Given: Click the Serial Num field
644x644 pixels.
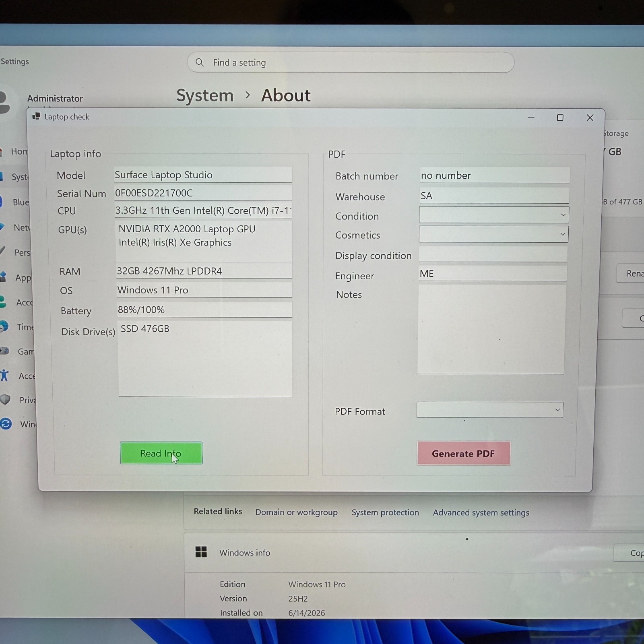Looking at the screenshot, I should [x=203, y=193].
